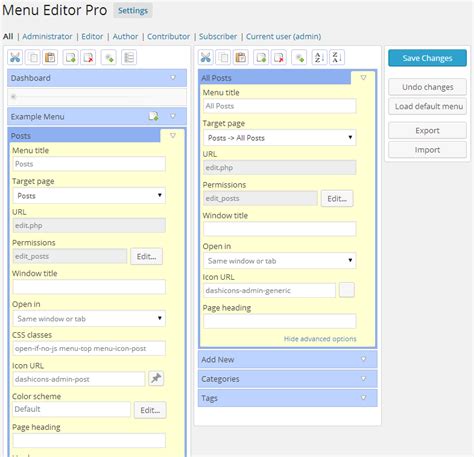Viewport: 474px width, 457px height.
Task: Select the Administrator role tab
Action: [47, 36]
